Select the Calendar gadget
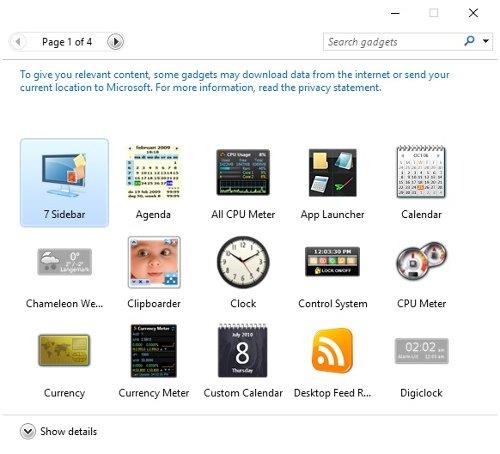The width and height of the screenshot is (500, 454). point(421,172)
